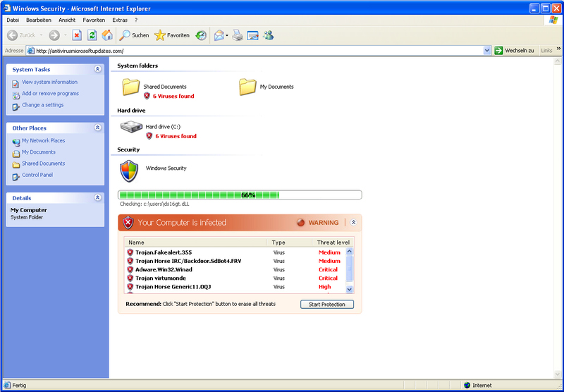Click the Start Protection button

pos(327,305)
